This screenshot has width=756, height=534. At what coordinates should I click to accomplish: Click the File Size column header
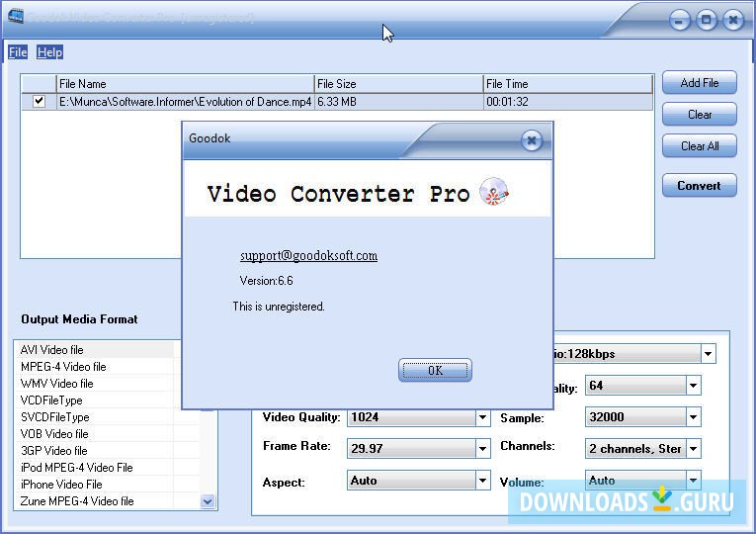tap(399, 84)
